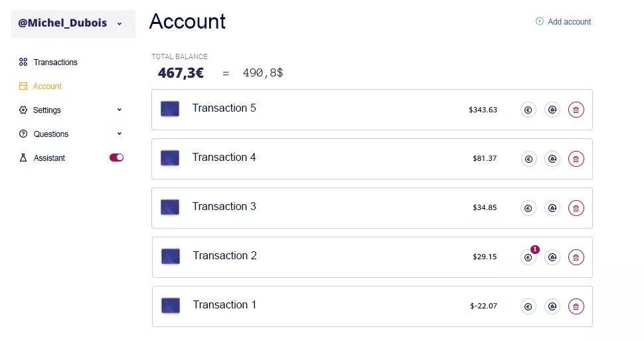Expand the Questions submenu chevron
This screenshot has height=341, width=644.
[120, 134]
